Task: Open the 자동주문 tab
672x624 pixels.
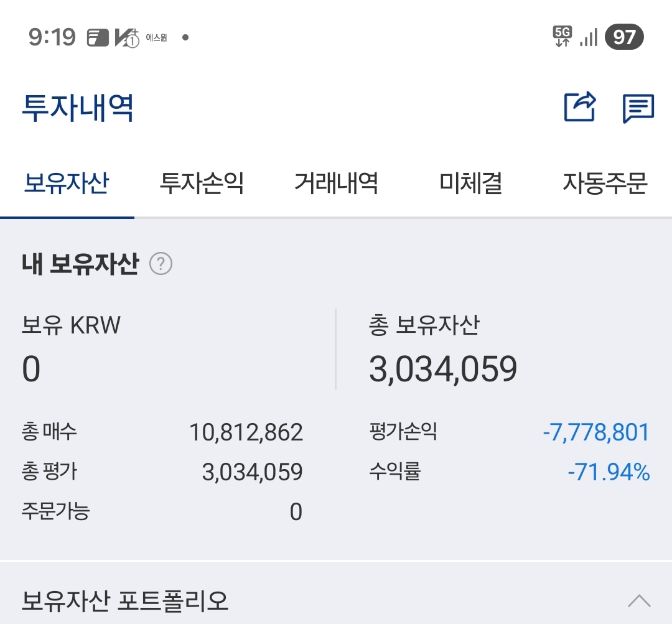Action: coord(605,183)
